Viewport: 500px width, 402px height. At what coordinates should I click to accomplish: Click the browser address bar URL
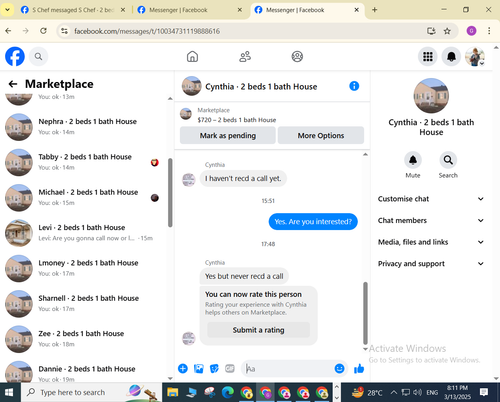(x=147, y=31)
